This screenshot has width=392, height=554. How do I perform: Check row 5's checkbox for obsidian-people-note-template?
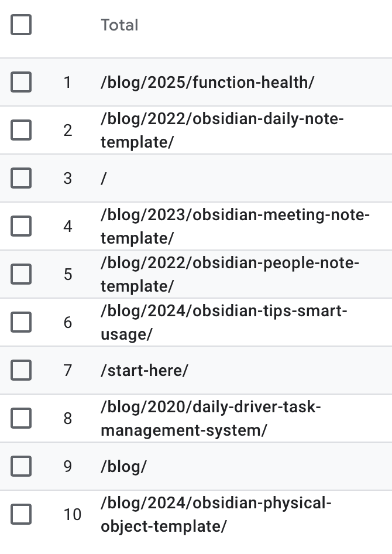click(21, 273)
